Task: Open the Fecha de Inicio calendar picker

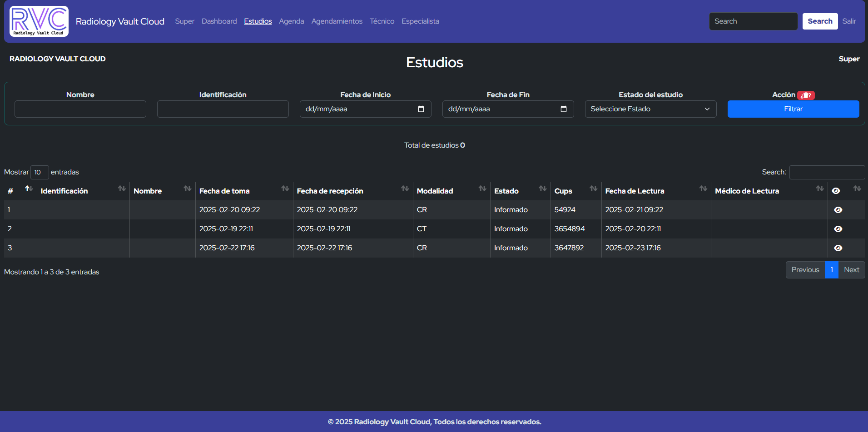Action: pyautogui.click(x=422, y=109)
